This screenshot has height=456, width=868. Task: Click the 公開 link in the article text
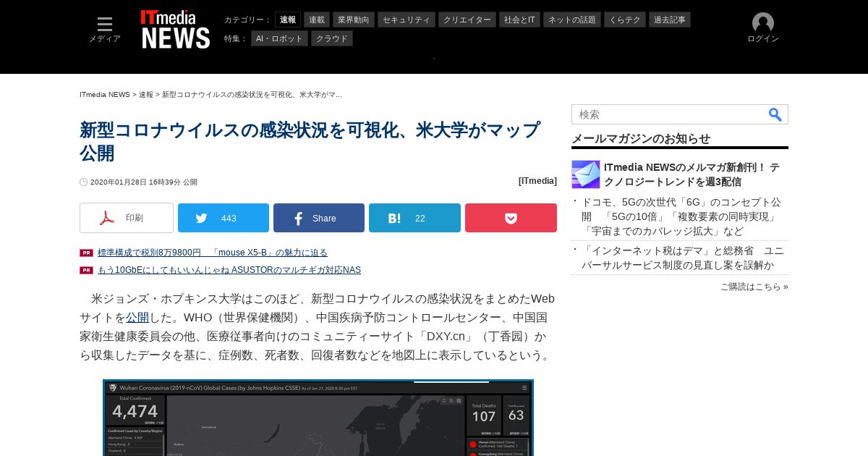point(137,318)
